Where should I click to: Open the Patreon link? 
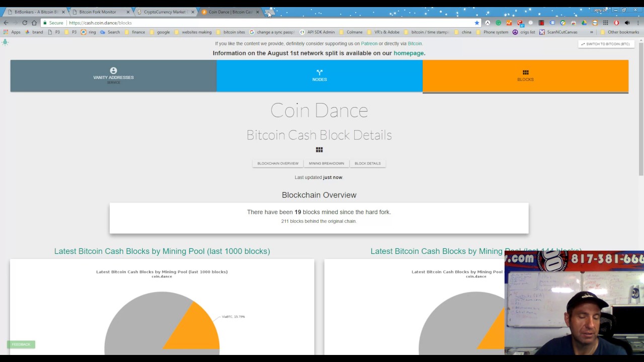pyautogui.click(x=369, y=44)
